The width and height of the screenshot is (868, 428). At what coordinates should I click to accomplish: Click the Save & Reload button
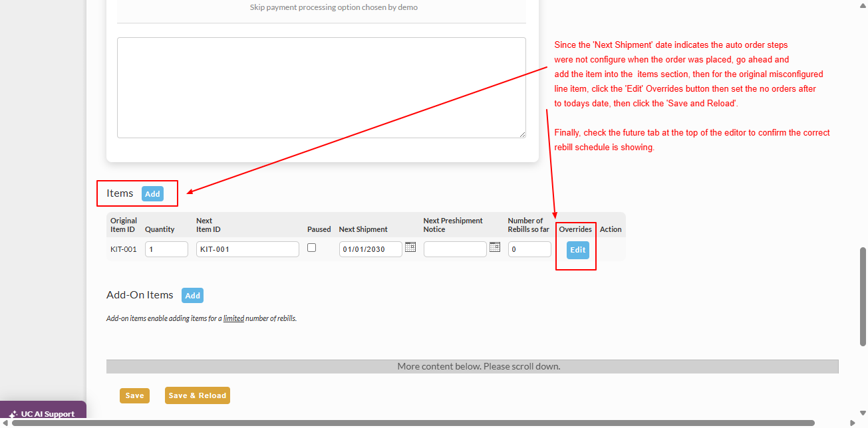click(x=197, y=395)
